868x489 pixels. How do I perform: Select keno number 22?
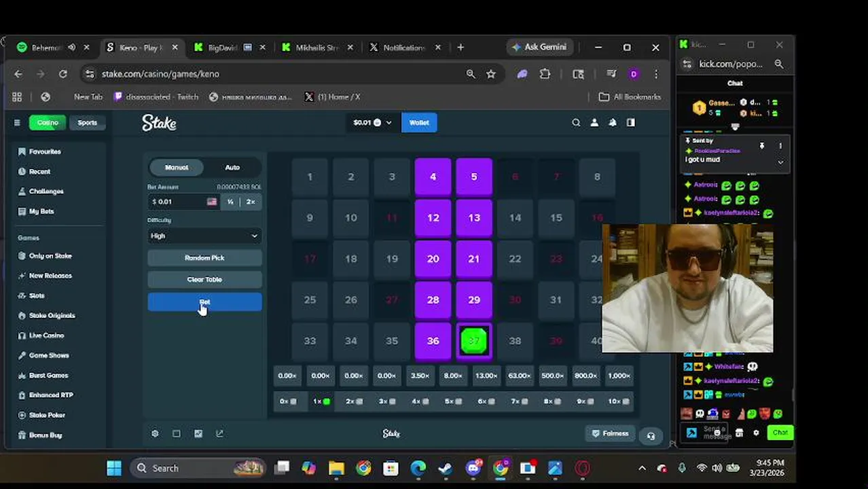pos(515,259)
